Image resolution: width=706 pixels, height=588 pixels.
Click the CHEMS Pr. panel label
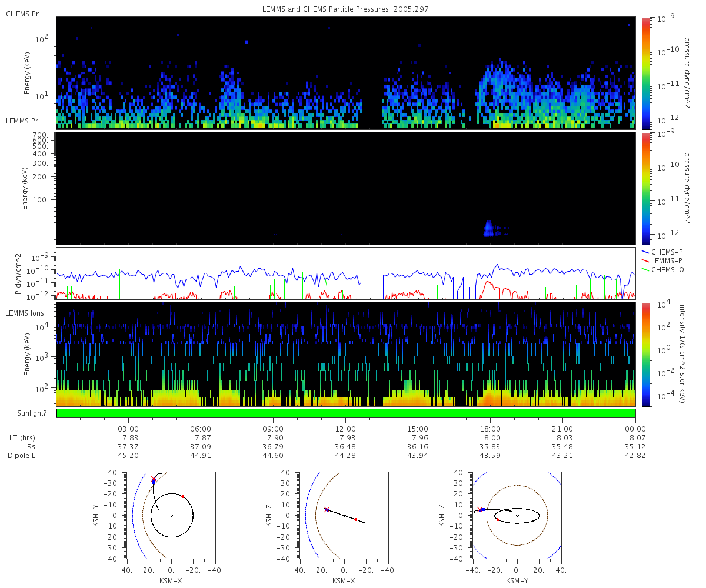pos(23,14)
